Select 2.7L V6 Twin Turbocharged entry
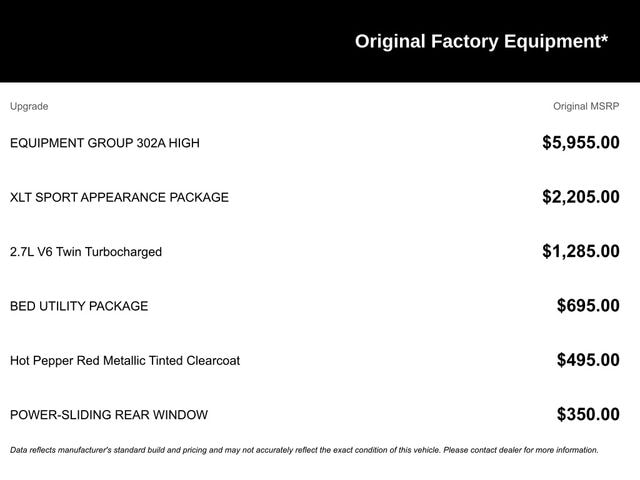This screenshot has height=480, width=640. click(x=86, y=252)
